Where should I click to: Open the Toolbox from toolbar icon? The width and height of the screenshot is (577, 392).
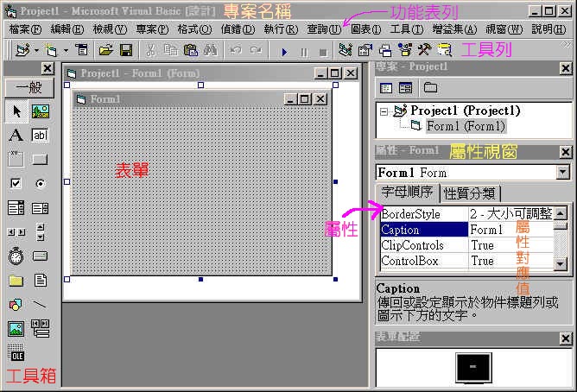[425, 49]
